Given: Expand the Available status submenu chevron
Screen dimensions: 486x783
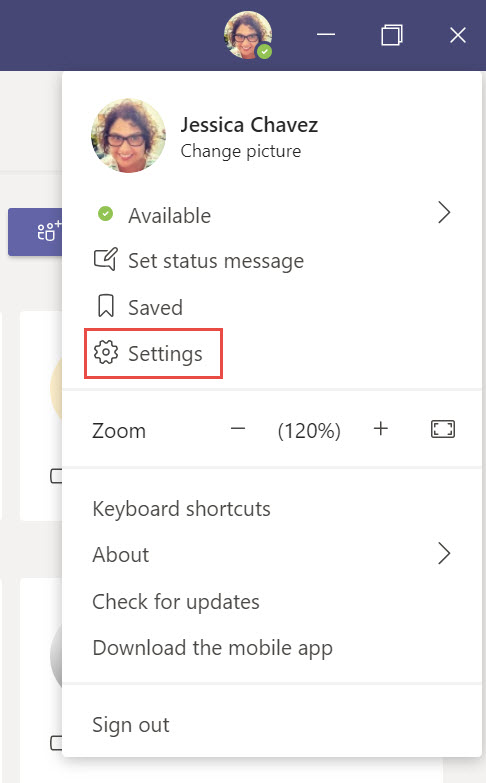Looking at the screenshot, I should tap(444, 213).
